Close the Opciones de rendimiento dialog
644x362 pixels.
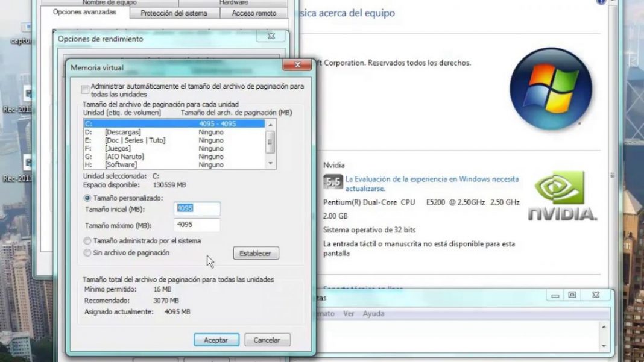pyautogui.click(x=270, y=37)
